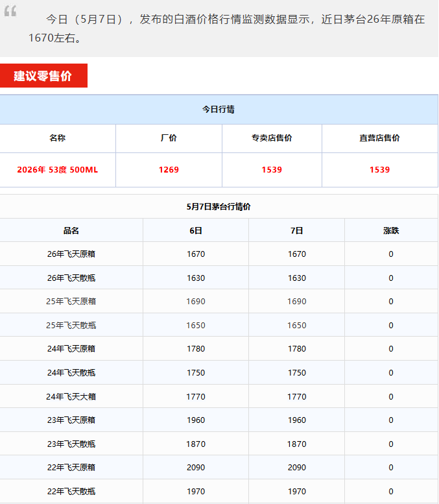
Task: Click the 7日 price 1780 for 24年飞天原箱
Action: click(296, 349)
